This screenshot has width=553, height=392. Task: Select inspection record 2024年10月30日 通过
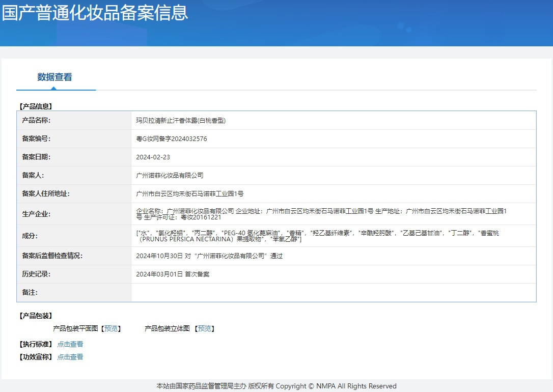pyautogui.click(x=209, y=256)
